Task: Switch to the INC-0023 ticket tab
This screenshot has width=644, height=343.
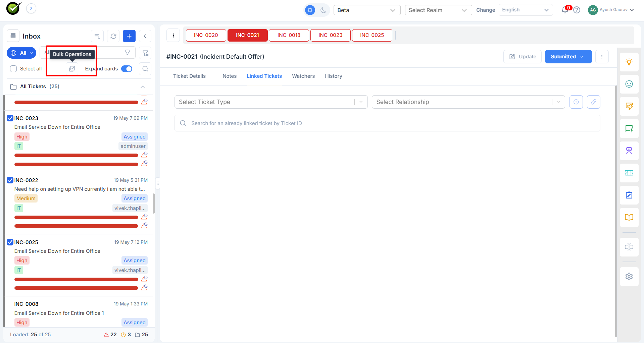Action: click(330, 35)
